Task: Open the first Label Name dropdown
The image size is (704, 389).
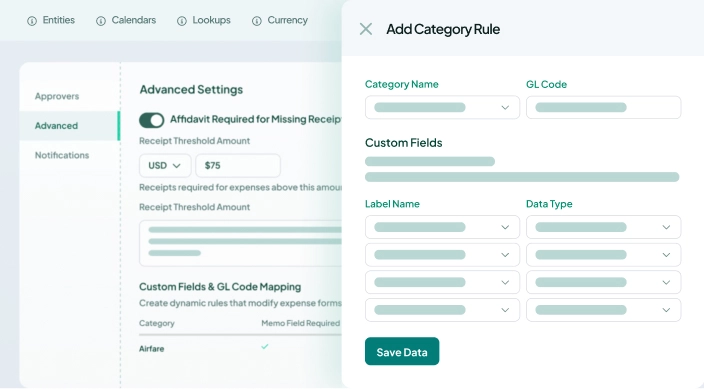Action: click(x=442, y=227)
